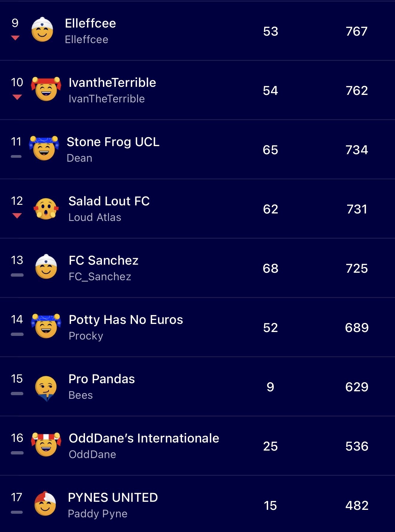Open the Salad Lout FC team
This screenshot has width=395, height=532.
[109, 201]
